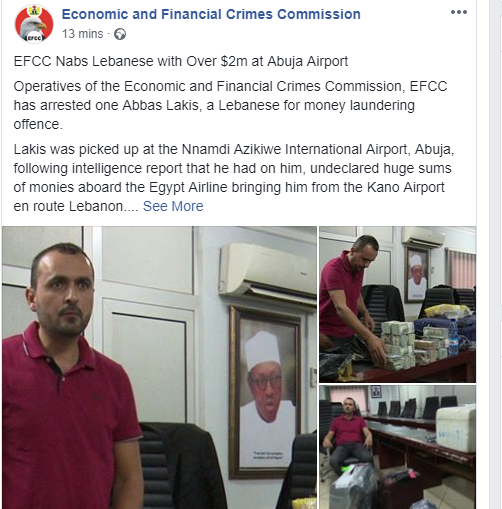This screenshot has height=509, width=502.
Task: Open the three-dots post options menu
Action: [459, 12]
